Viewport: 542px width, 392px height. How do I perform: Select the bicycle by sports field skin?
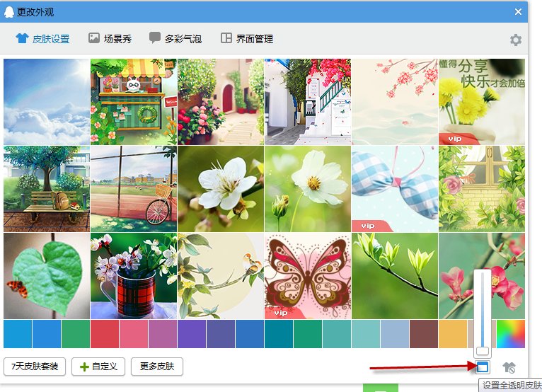pyautogui.click(x=134, y=189)
